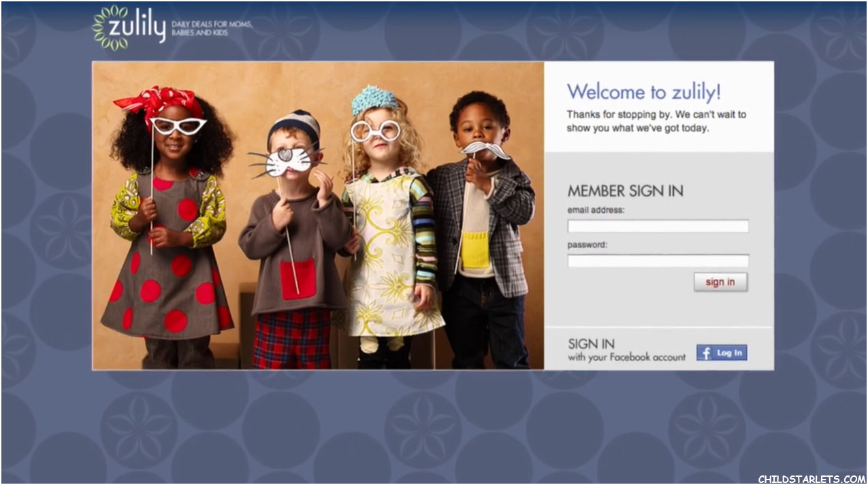Click the round paper glasses prop
868x485 pixels.
tap(375, 130)
